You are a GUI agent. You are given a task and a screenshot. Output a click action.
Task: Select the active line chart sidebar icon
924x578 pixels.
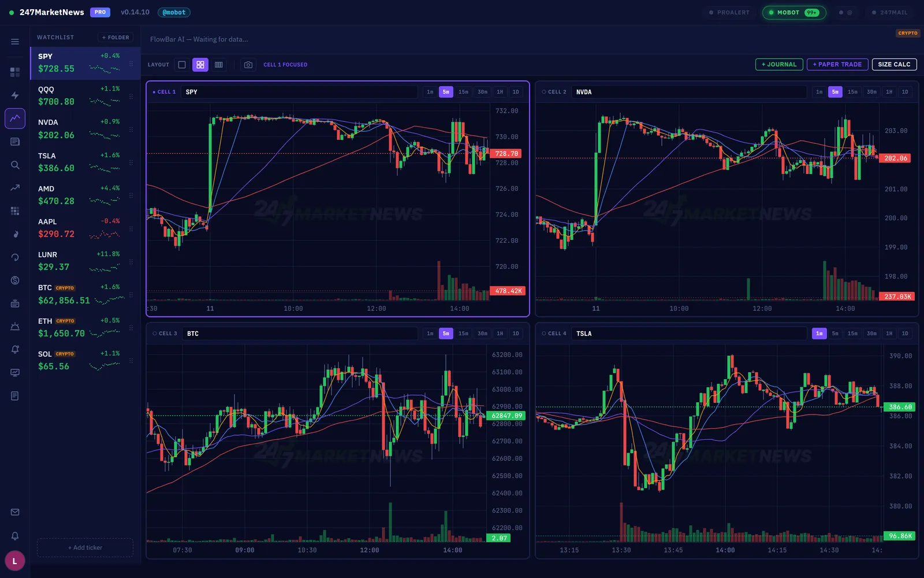tap(15, 118)
